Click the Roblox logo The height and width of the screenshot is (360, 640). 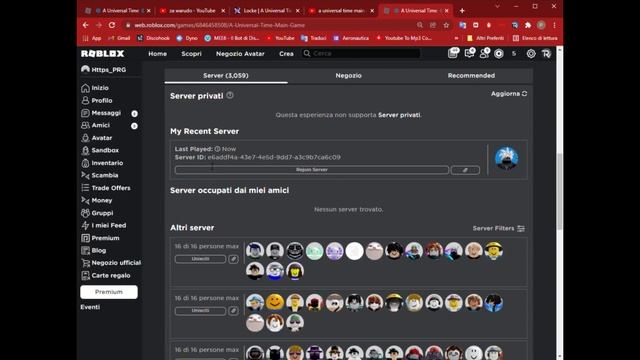[102, 53]
